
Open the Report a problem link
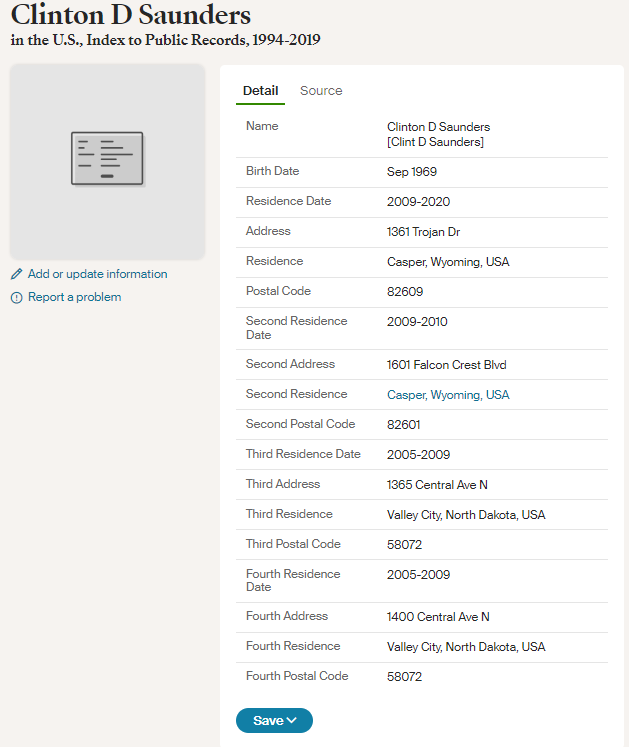pyautogui.click(x=74, y=297)
